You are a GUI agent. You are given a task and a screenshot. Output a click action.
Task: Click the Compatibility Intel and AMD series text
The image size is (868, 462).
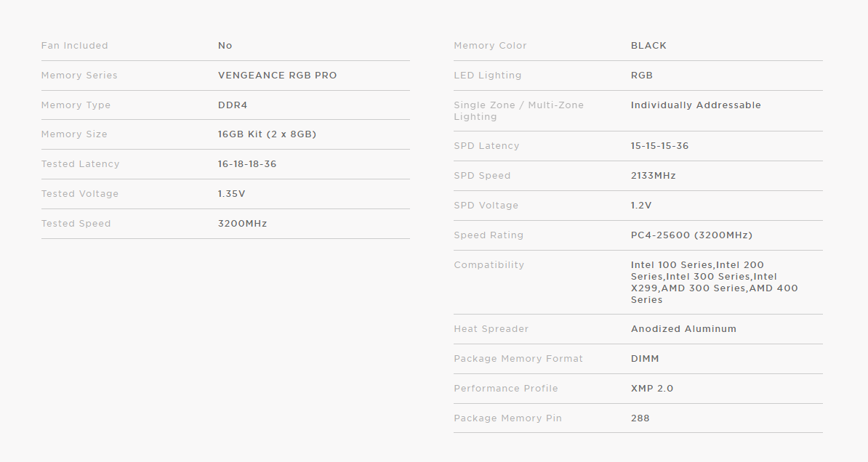(x=714, y=282)
